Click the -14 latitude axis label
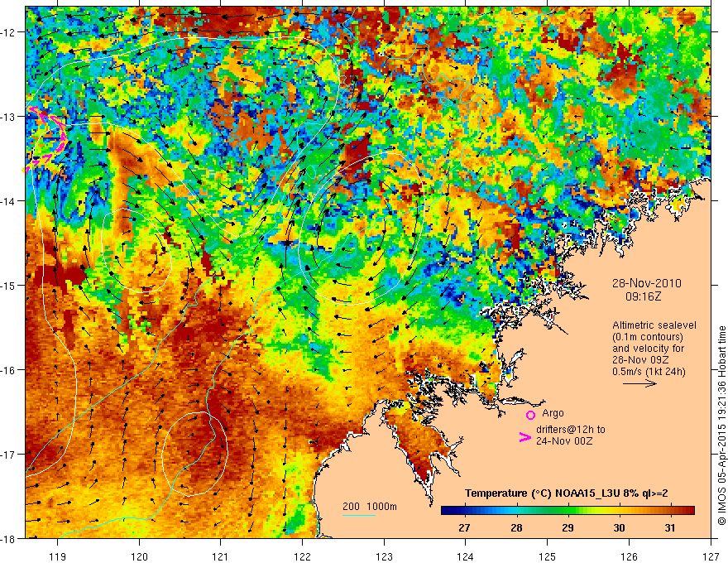Image resolution: width=728 pixels, height=563 pixels. pos(8,201)
